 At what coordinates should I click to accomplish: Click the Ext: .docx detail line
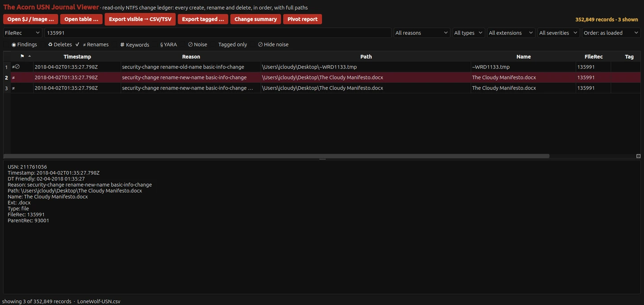(x=19, y=202)
